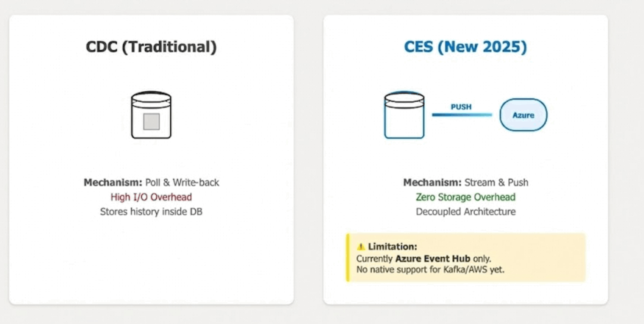Click the yellow warning triangle icon
Screen dimensions: 644x324
(x=361, y=246)
